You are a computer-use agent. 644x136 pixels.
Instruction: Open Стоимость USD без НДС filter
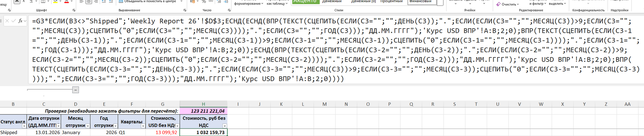click(177, 126)
